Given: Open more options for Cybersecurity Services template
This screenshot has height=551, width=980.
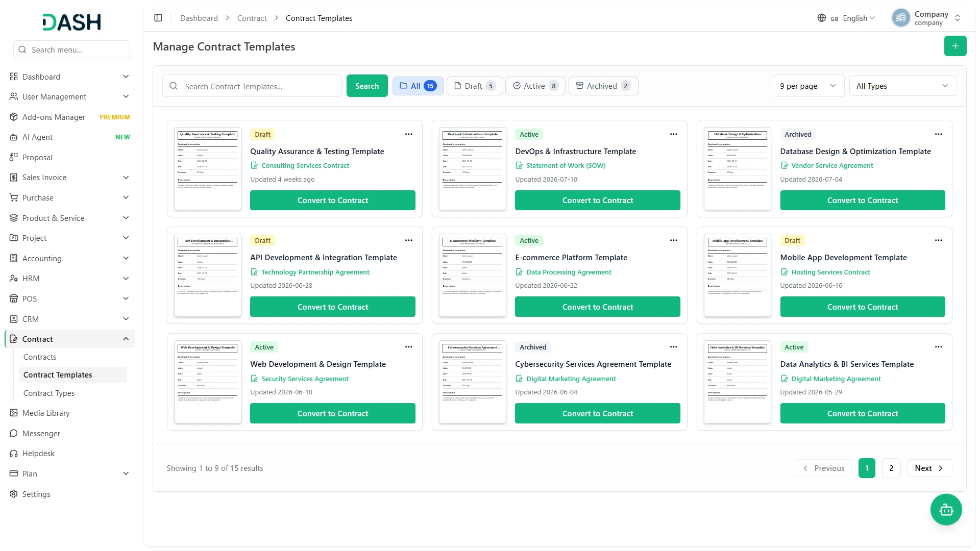Looking at the screenshot, I should click(x=673, y=347).
